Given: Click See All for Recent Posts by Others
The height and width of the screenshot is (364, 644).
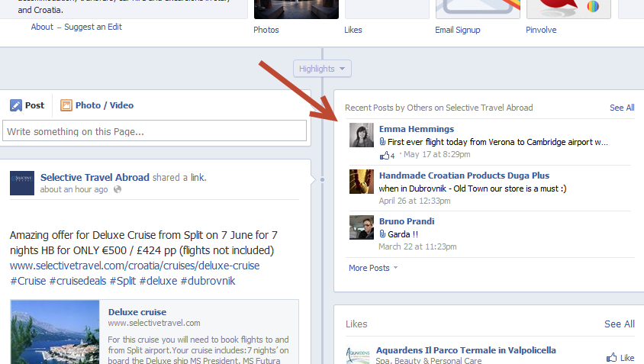Looking at the screenshot, I should [622, 108].
